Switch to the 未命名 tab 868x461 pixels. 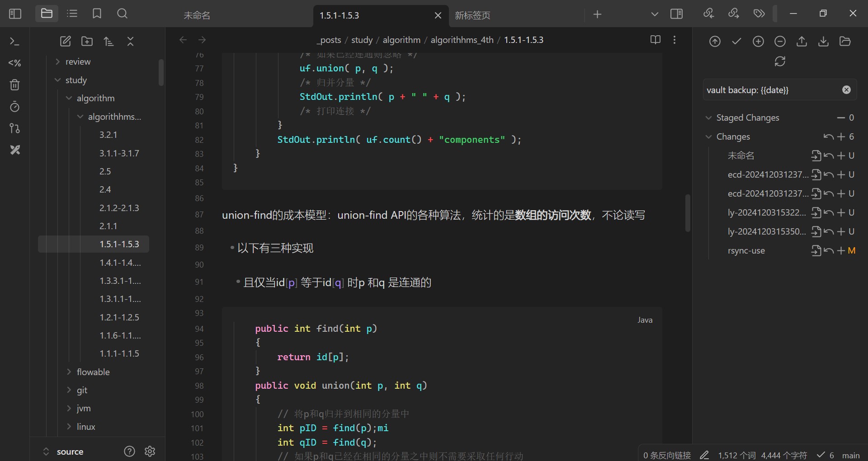point(197,15)
